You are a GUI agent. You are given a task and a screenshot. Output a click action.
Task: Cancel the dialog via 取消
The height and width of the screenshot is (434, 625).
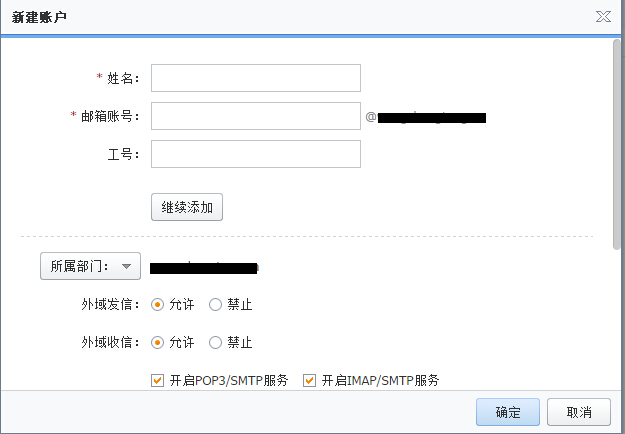click(x=579, y=412)
